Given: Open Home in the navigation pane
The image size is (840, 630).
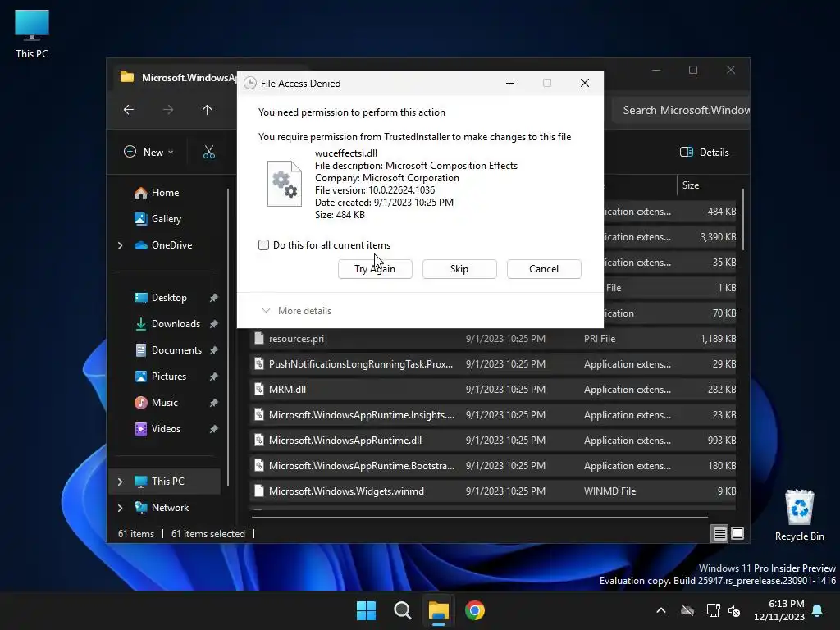Looking at the screenshot, I should pos(165,193).
